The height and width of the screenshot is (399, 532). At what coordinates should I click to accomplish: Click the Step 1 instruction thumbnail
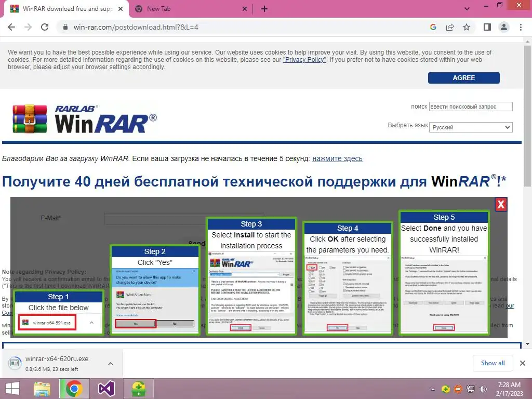pyautogui.click(x=59, y=313)
